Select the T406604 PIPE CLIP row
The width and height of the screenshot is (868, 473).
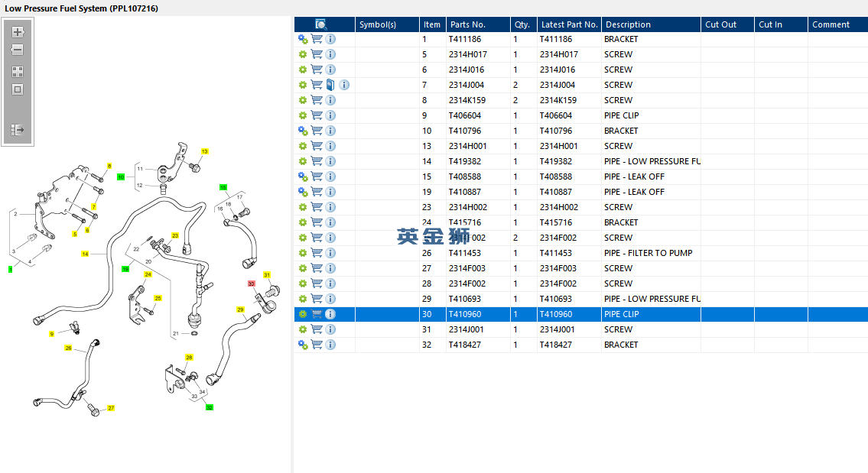[580, 115]
